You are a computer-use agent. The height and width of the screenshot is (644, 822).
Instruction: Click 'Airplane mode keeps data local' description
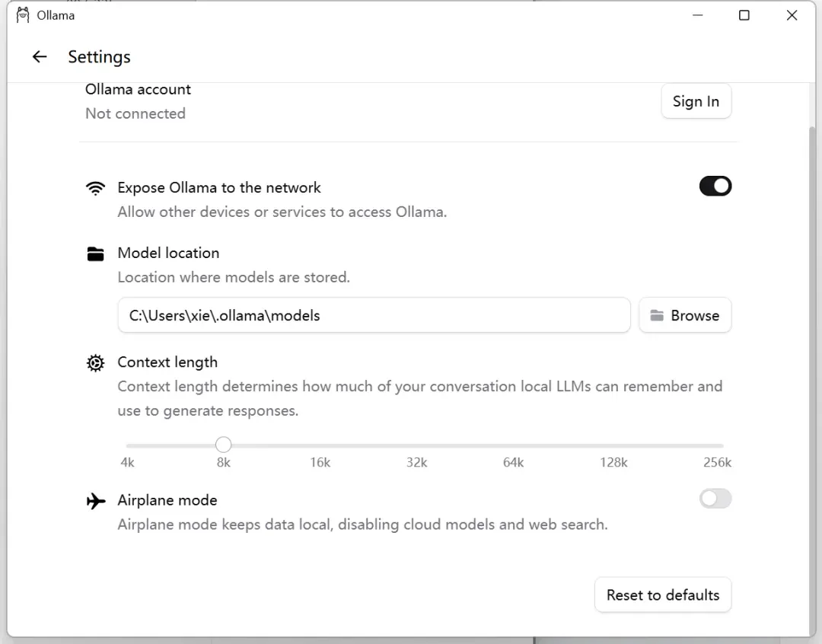coord(362,524)
